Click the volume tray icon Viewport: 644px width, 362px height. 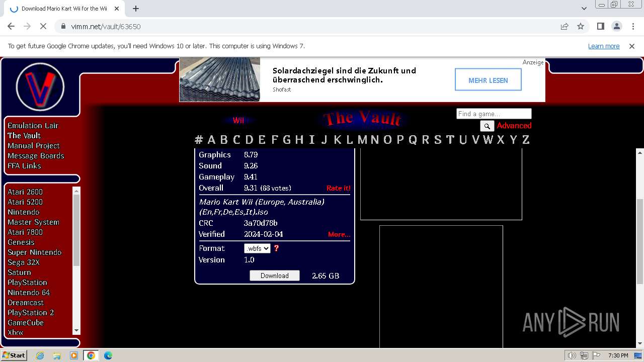coord(572,355)
